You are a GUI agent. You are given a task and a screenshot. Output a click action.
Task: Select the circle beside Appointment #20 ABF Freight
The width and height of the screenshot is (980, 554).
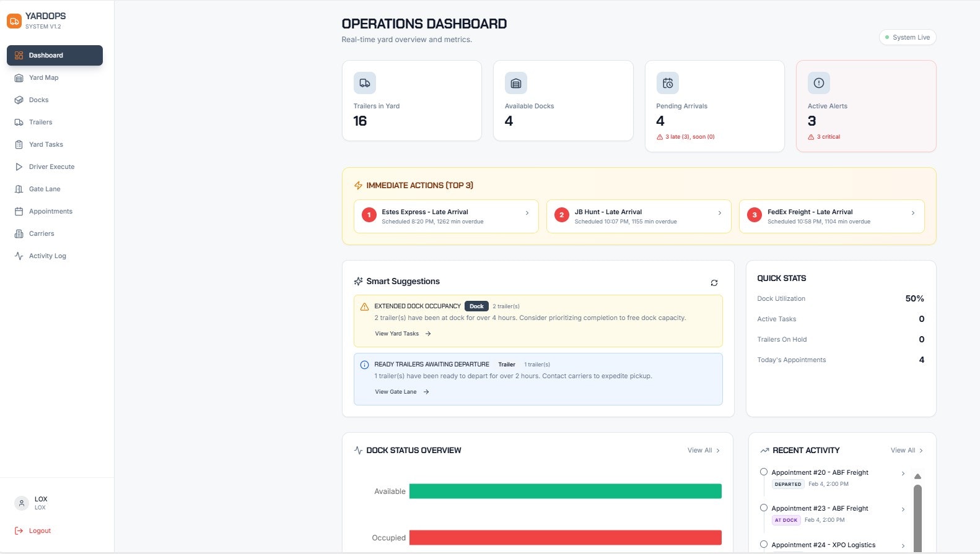pyautogui.click(x=764, y=472)
